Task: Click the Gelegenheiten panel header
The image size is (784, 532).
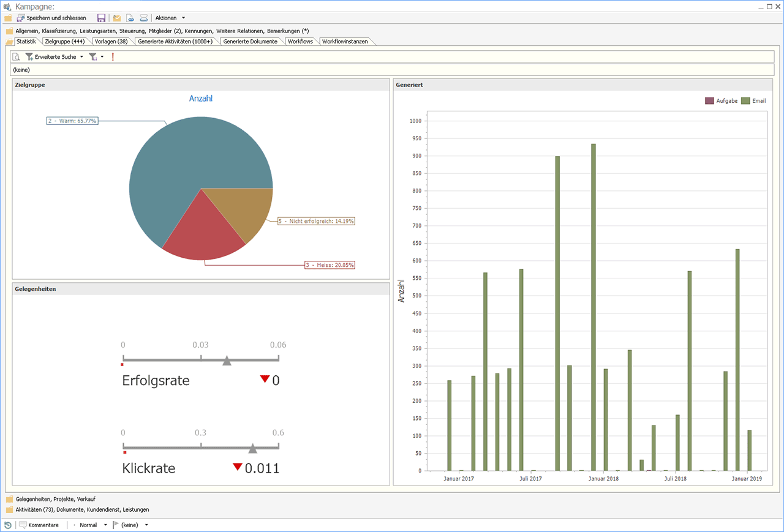Action: pyautogui.click(x=201, y=288)
